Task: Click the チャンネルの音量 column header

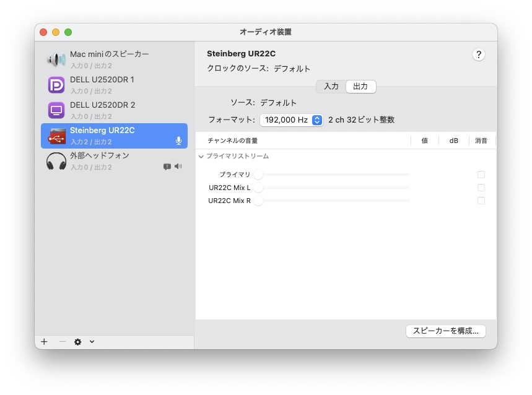Action: [232, 141]
